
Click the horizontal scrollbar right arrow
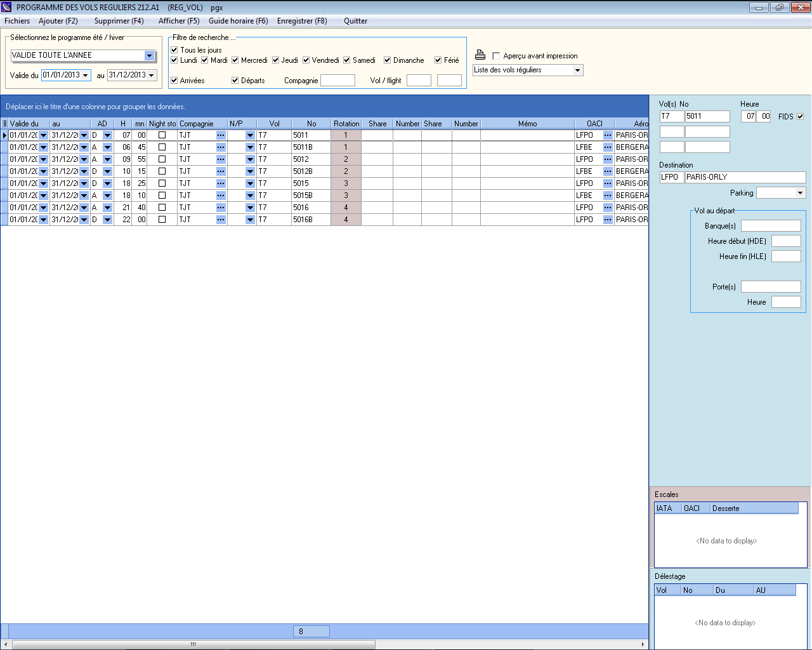point(643,644)
